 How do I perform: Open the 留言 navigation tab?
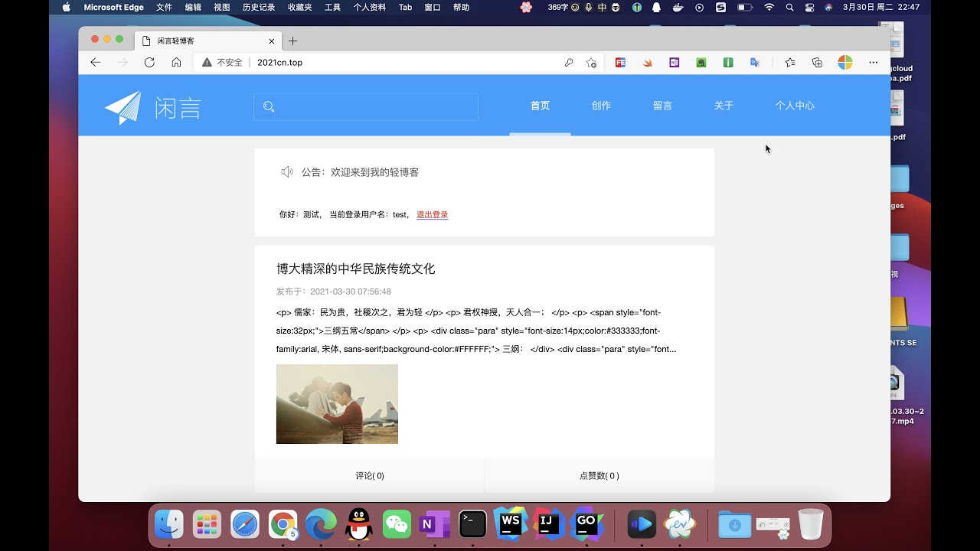662,106
